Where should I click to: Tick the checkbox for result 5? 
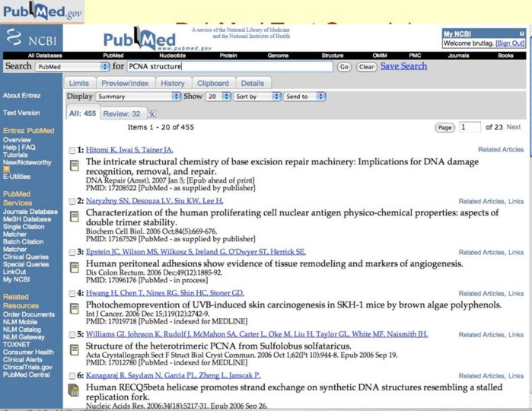tap(72, 334)
